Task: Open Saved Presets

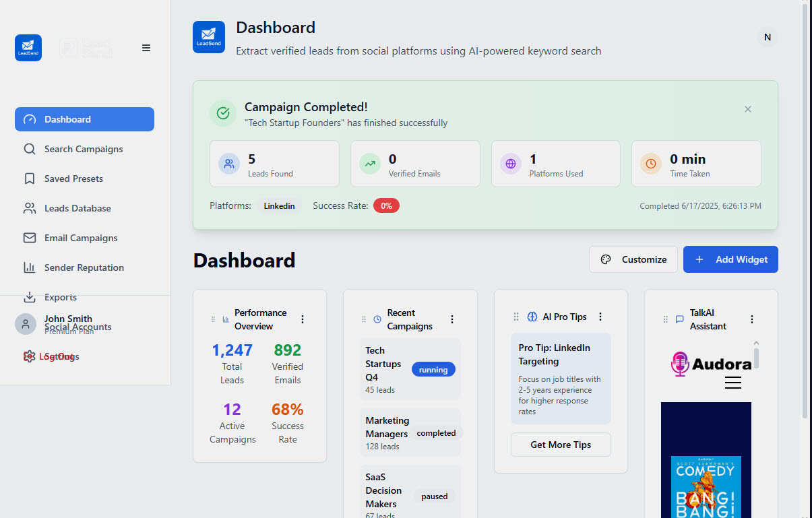Action: point(84,179)
